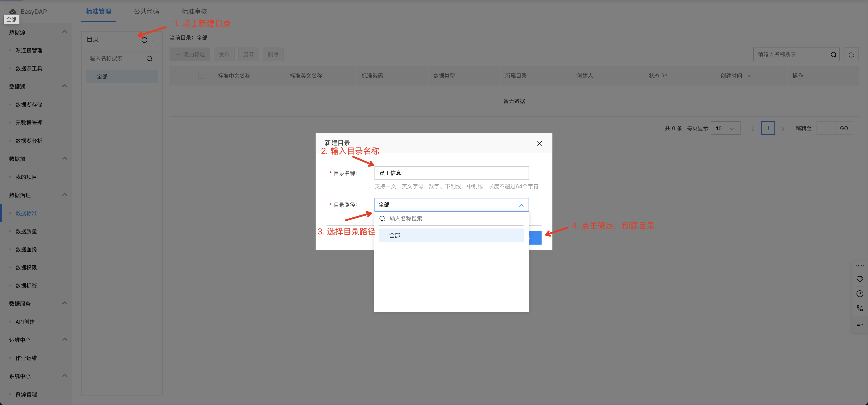Click the 废弃 button
The width and height of the screenshot is (868, 405).
point(249,55)
